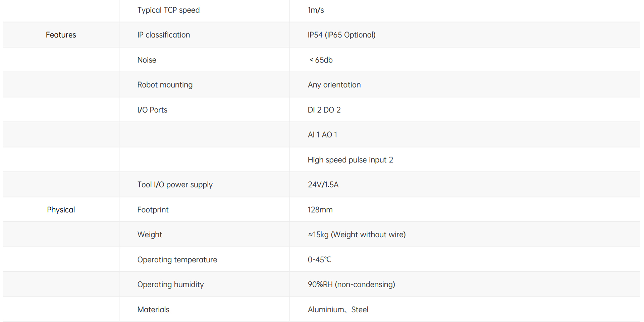644x322 pixels.
Task: Select the "Noise" row label
Action: coord(147,60)
